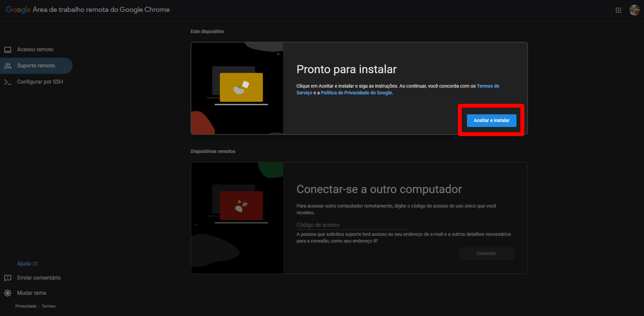The image size is (644, 316).
Task: Click the Pronto para instalar heading
Action: 346,69
